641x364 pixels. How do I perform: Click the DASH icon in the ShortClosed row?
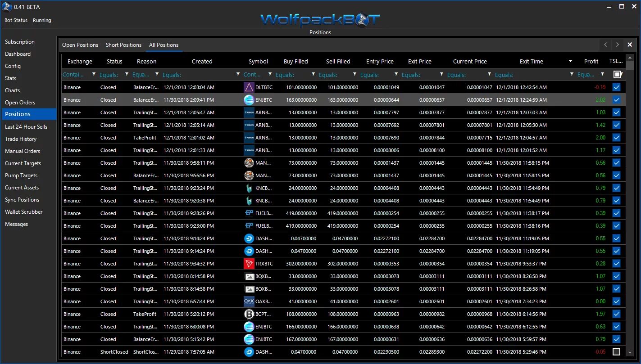click(x=249, y=352)
